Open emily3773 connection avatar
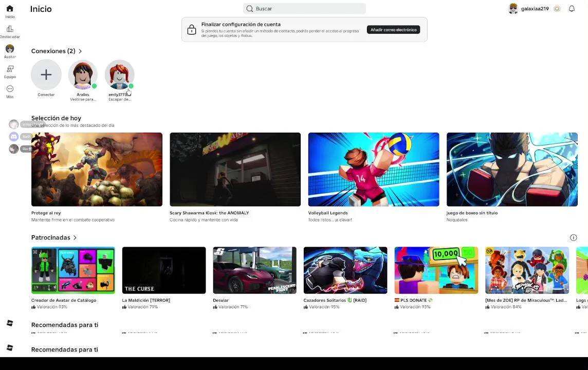588x370 pixels. tap(119, 75)
